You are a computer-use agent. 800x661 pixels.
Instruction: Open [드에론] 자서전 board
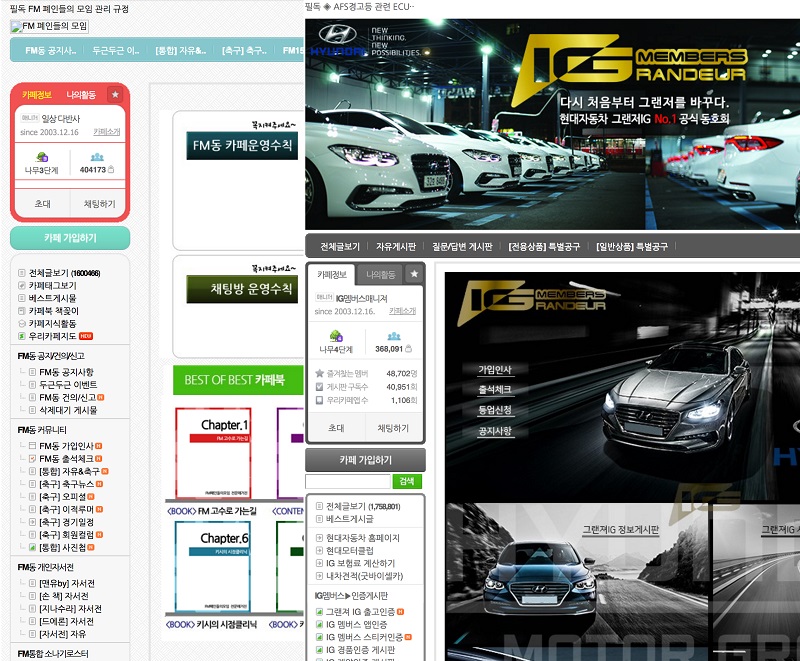[66, 621]
